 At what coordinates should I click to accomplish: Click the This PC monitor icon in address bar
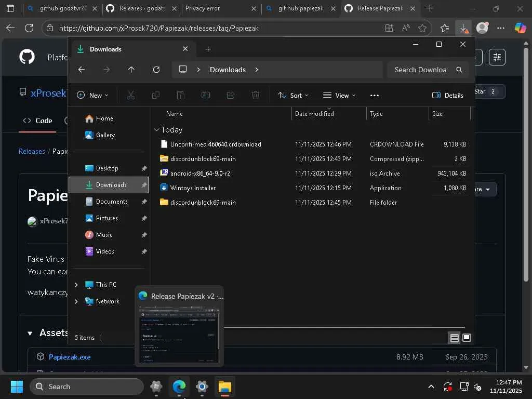point(183,70)
